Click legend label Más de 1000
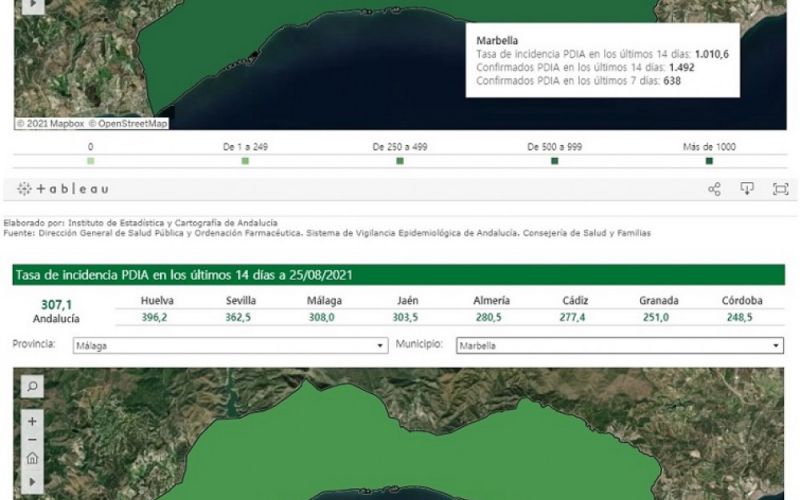 coord(709,147)
